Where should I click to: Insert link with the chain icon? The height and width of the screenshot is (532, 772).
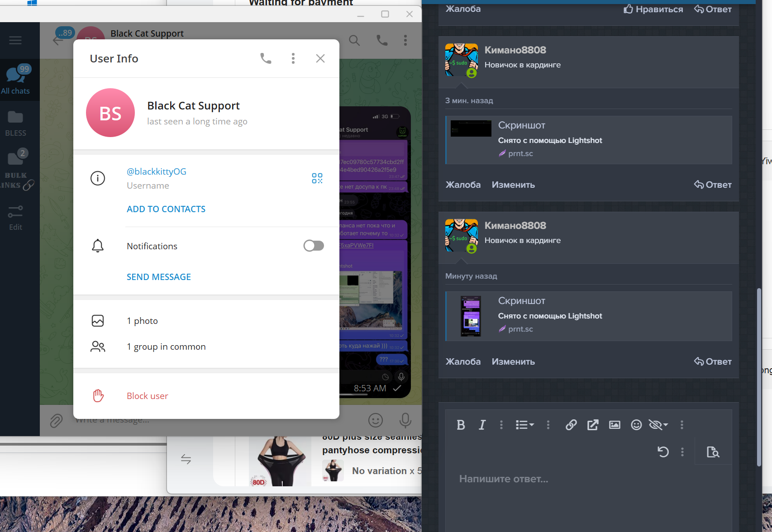571,425
